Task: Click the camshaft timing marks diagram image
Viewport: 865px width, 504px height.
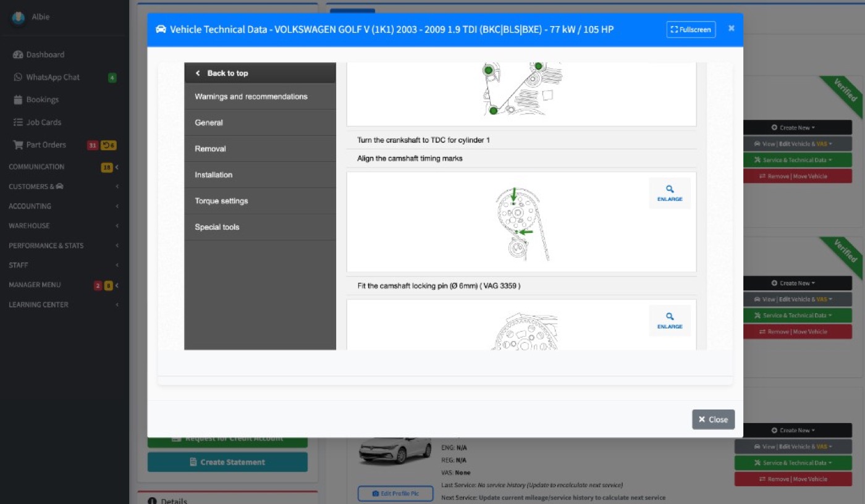Action: point(523,224)
